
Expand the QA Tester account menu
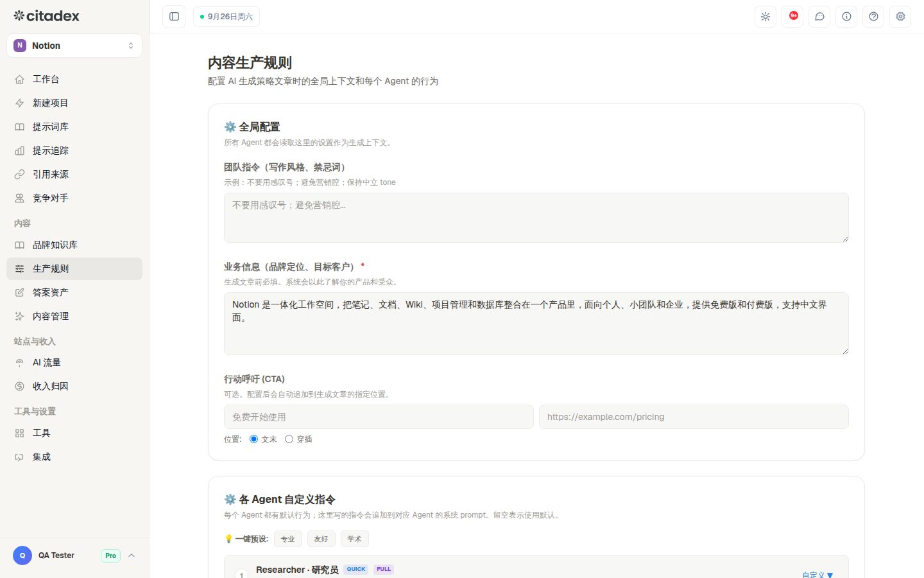click(74, 556)
